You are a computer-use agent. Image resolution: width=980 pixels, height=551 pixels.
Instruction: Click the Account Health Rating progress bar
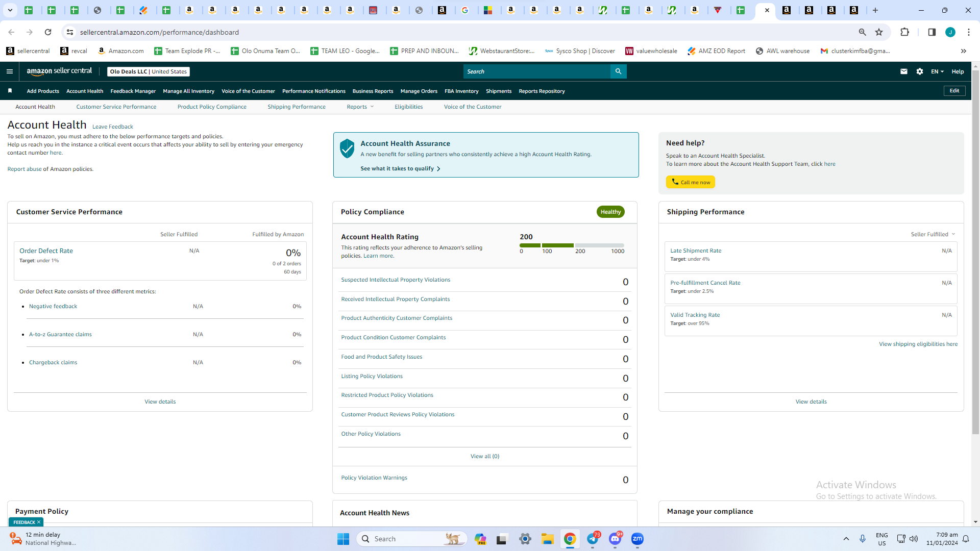coord(572,245)
